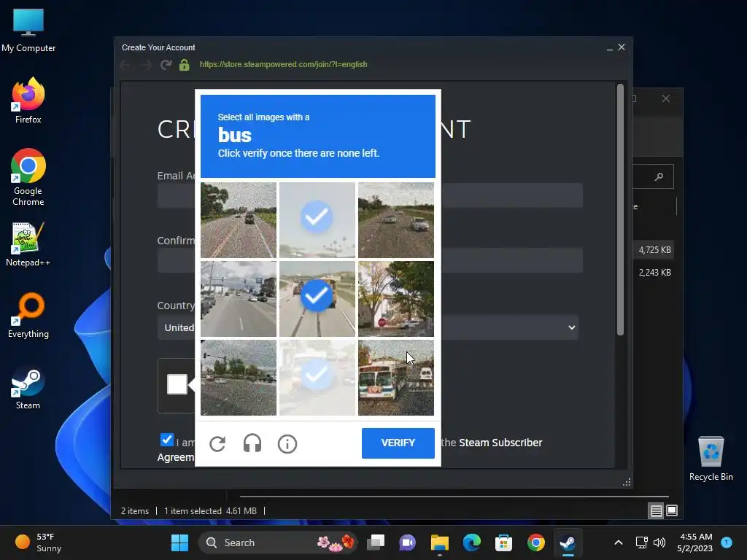Go forward in Create Your Account window
The height and width of the screenshot is (560, 747).
click(146, 64)
